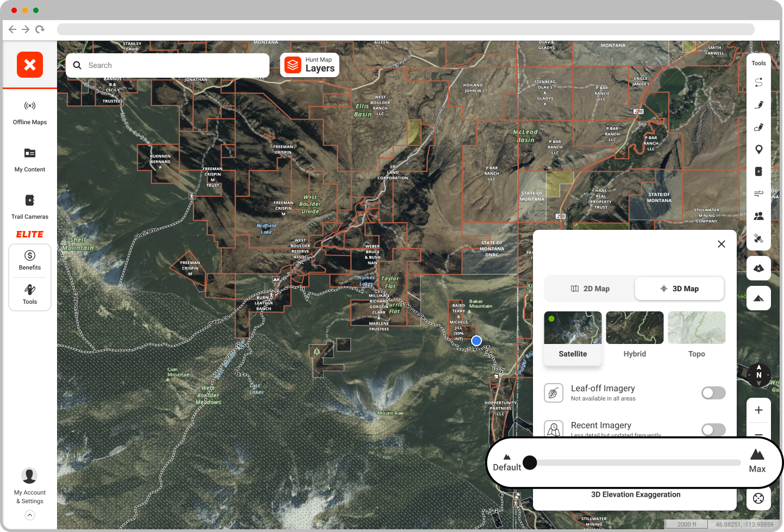Click the Default small mountain icon
The image size is (784, 532).
(507, 457)
